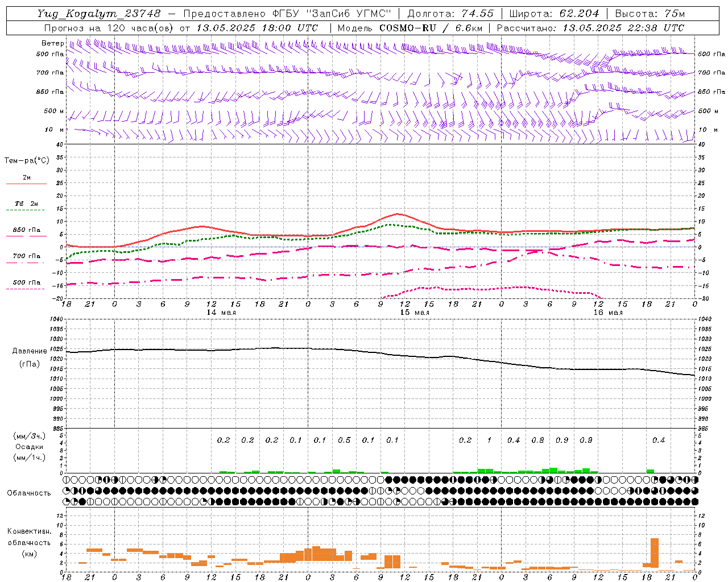
Task: Click the Тем-ра(°C) legend heading
Action: (x=27, y=161)
